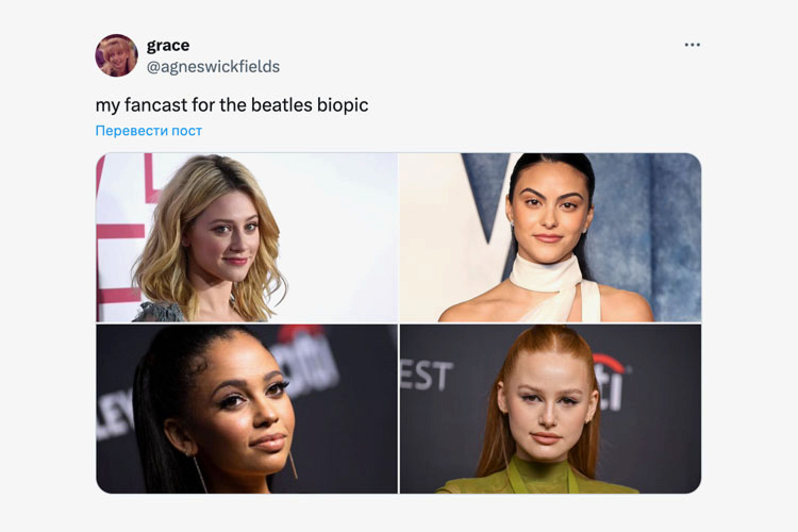View the image with 'EST' backdrop lettering
Image resolution: width=798 pixels, height=532 pixels.
550,409
